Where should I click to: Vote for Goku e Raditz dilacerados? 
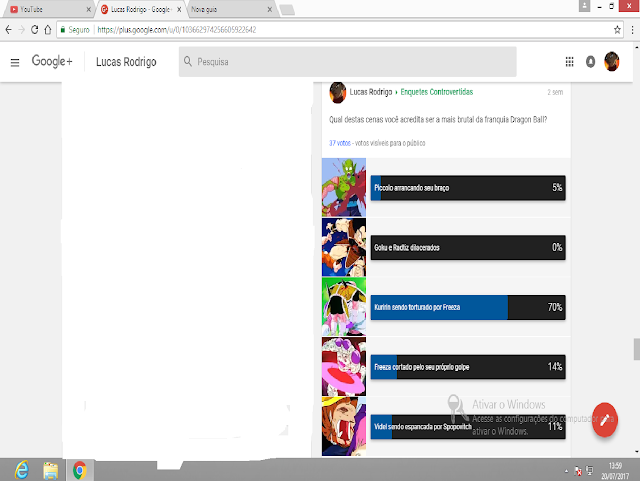tap(468, 247)
